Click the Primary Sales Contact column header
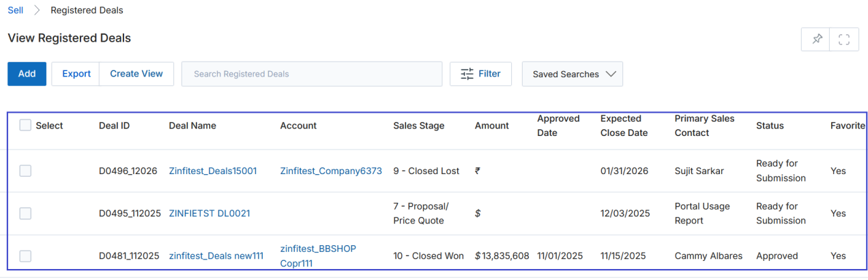The height and width of the screenshot is (280, 868). tap(704, 126)
